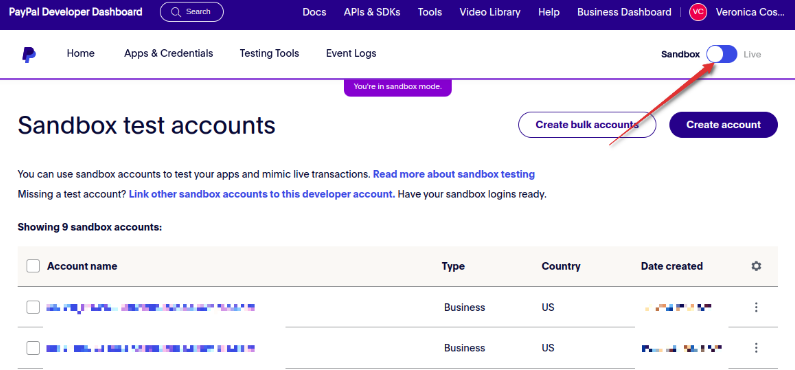795x370 pixels.
Task: Open table settings gear icon
Action: click(756, 266)
